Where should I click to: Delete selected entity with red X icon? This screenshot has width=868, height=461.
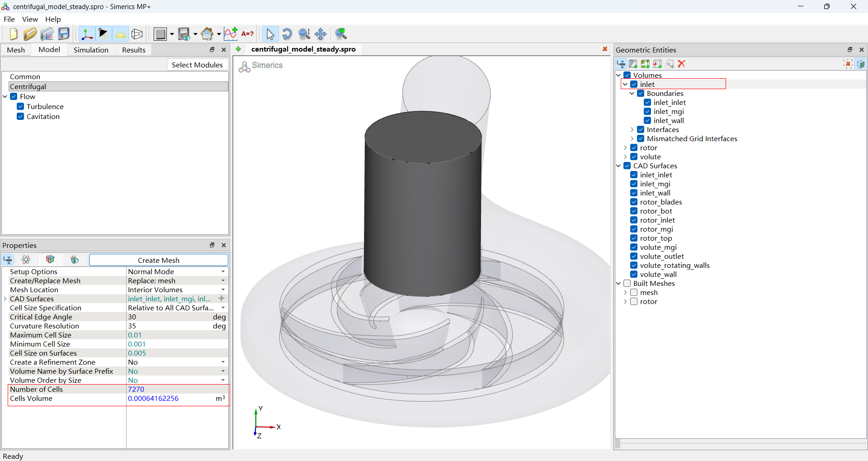pyautogui.click(x=682, y=64)
